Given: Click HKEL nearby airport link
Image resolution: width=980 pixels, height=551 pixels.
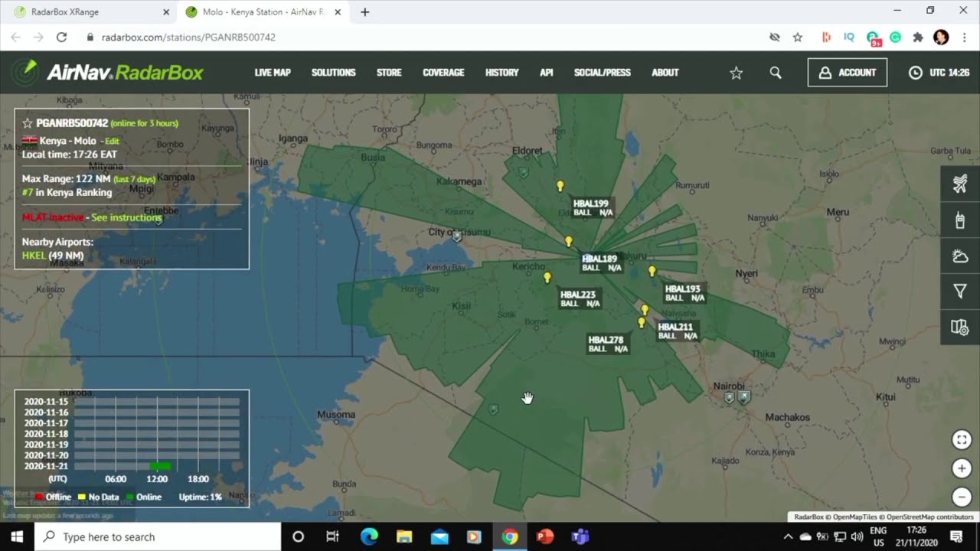Looking at the screenshot, I should pyautogui.click(x=34, y=256).
